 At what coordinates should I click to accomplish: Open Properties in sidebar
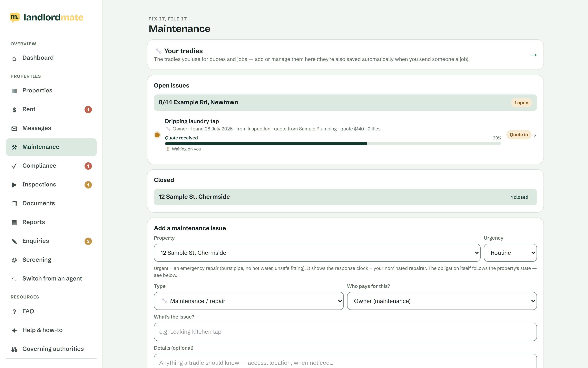(x=51, y=91)
